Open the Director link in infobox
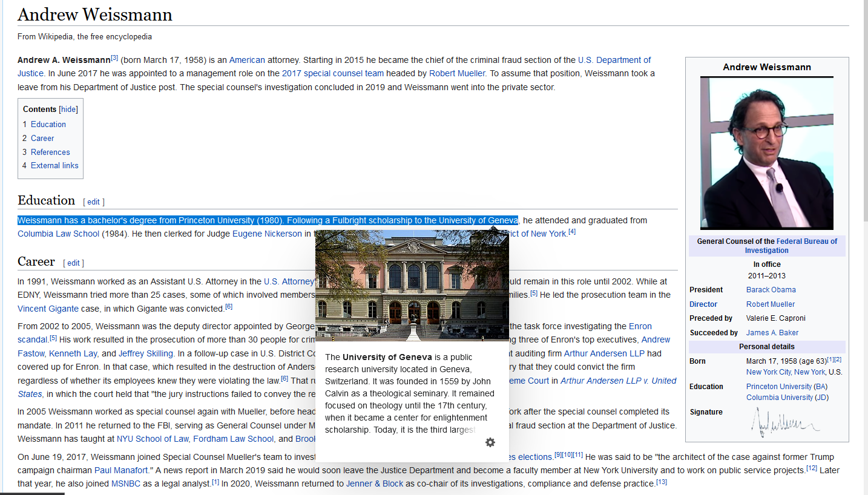Viewport: 868px width, 495px height. pyautogui.click(x=703, y=304)
